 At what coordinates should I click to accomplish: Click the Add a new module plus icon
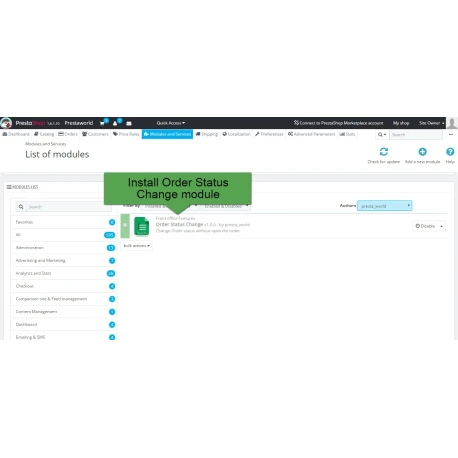point(422,152)
